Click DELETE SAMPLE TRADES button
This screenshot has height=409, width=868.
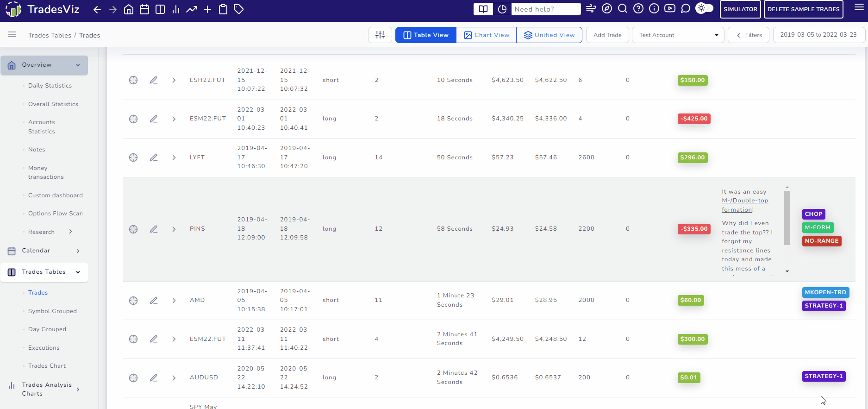pyautogui.click(x=803, y=9)
